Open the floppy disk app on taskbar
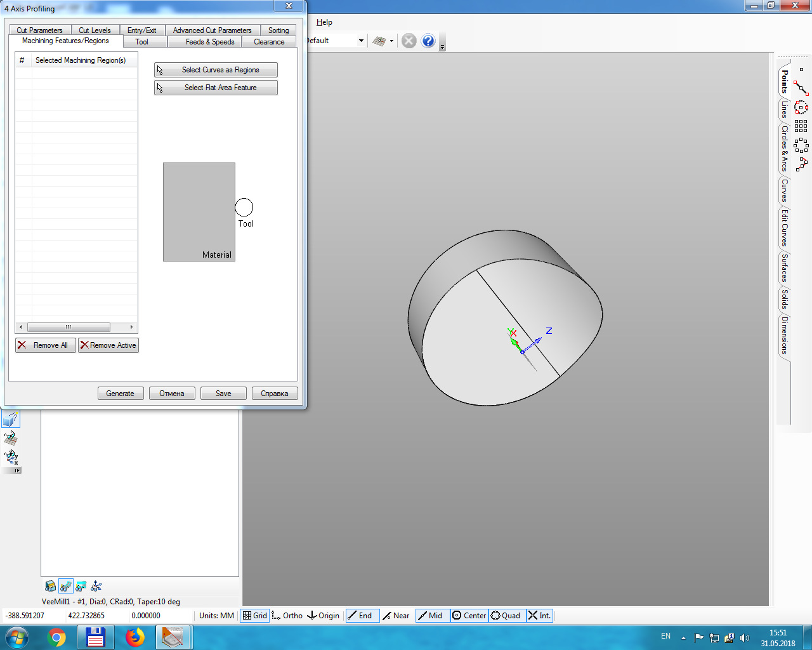Screen dimensions: 812x650 click(95, 637)
